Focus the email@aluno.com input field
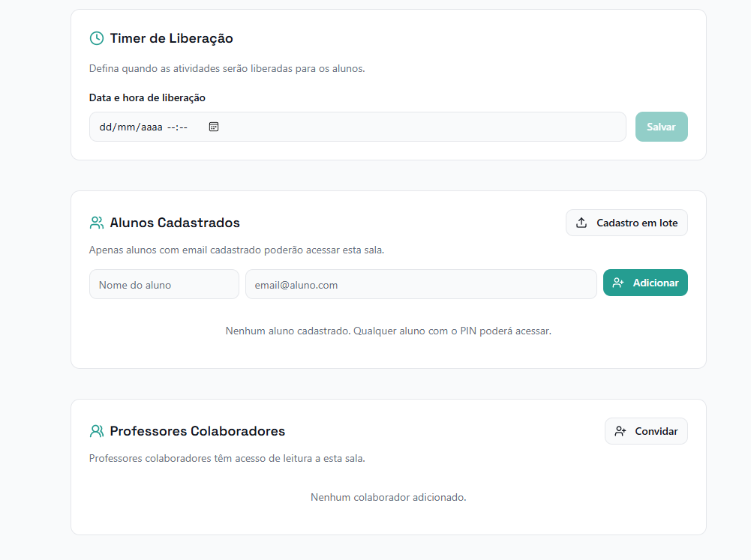 (x=421, y=284)
